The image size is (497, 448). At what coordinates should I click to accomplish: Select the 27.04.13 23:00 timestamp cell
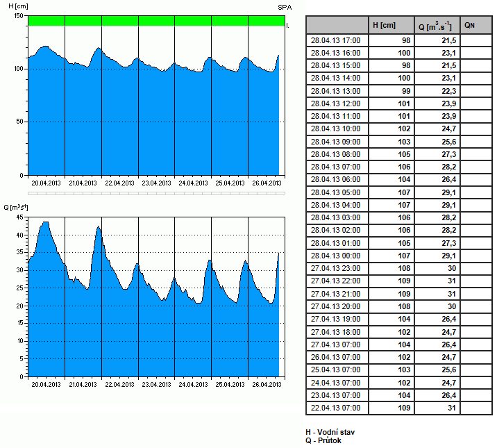point(337,269)
